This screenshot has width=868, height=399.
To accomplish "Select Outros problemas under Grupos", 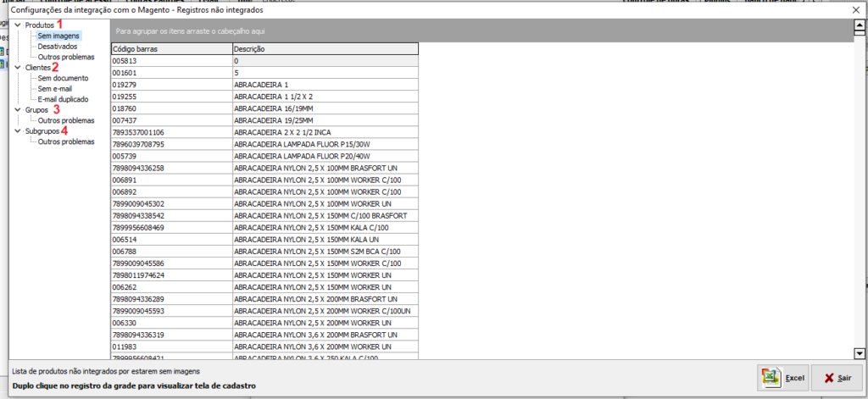I will coord(66,120).
